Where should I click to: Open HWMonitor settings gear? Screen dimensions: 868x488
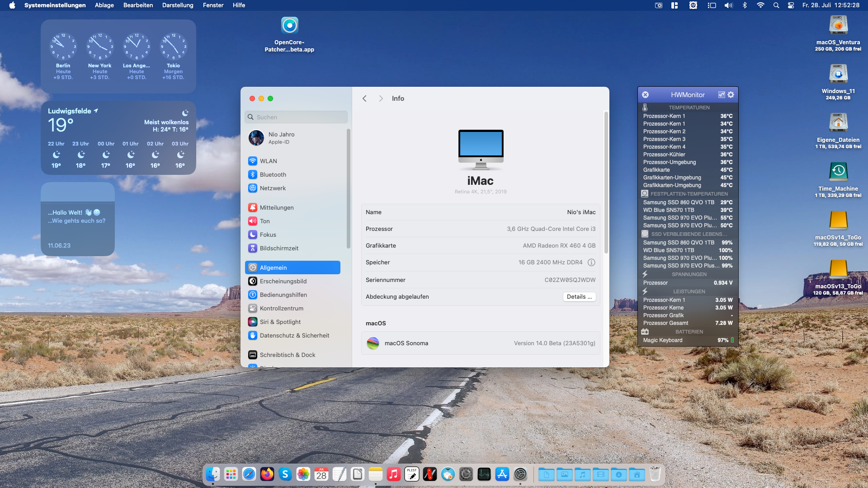coord(731,95)
